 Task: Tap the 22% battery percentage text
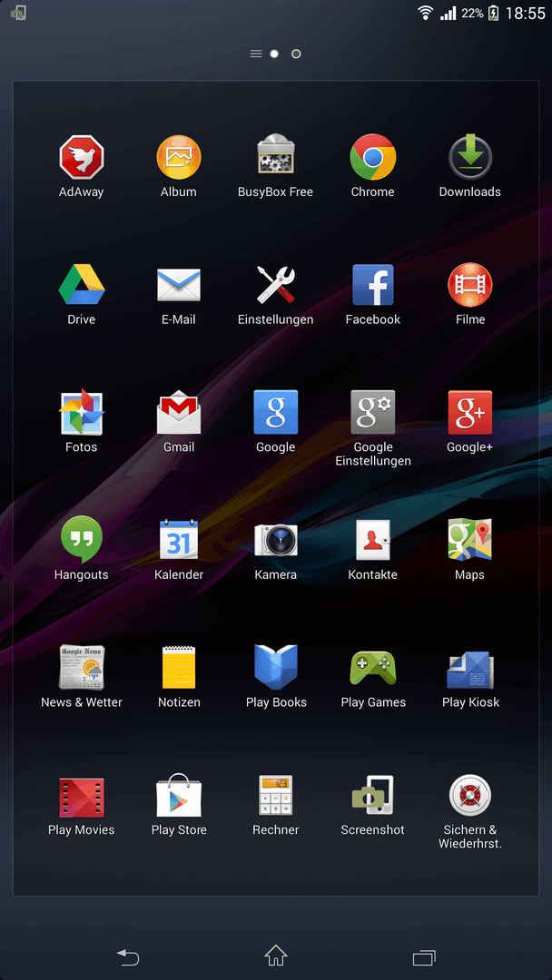click(x=472, y=13)
